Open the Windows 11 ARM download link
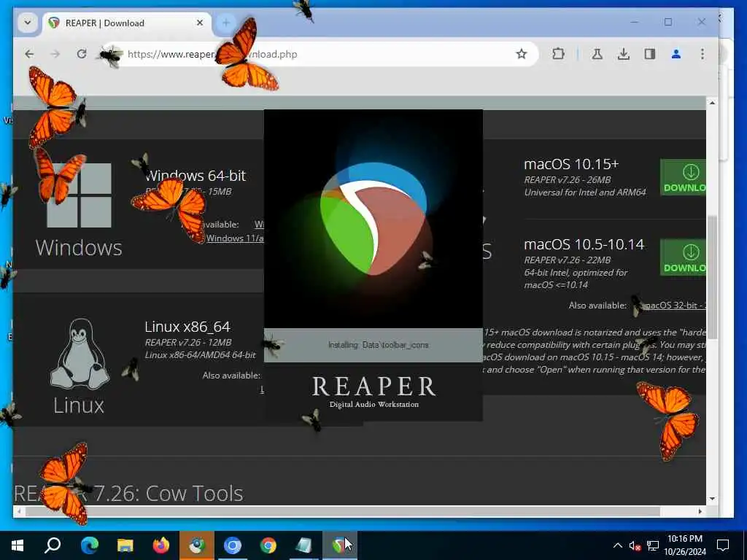This screenshot has width=747, height=560. point(234,238)
